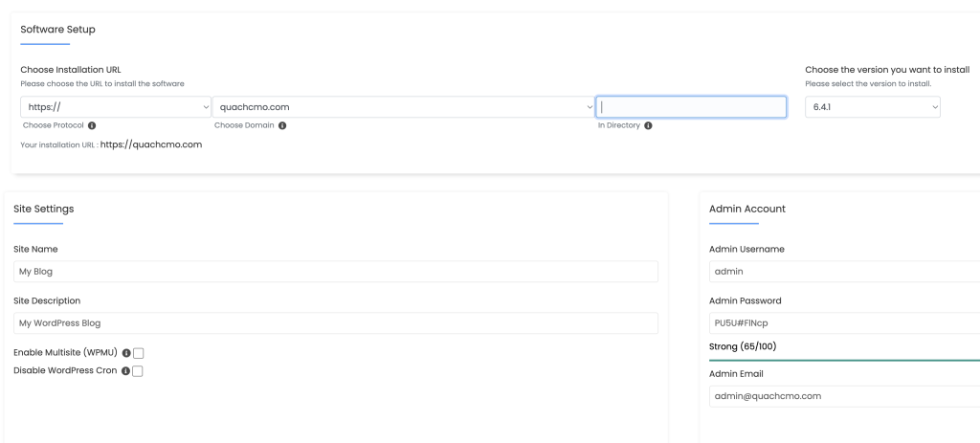Click info icon beside Choose Domain
Image resolution: width=980 pixels, height=443 pixels.
click(x=282, y=125)
